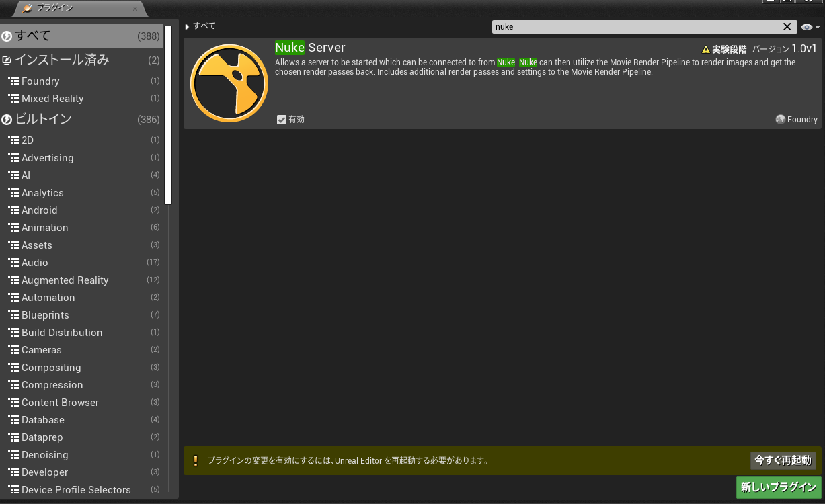Click the list icon beside Database
825x504 pixels.
[13, 420]
